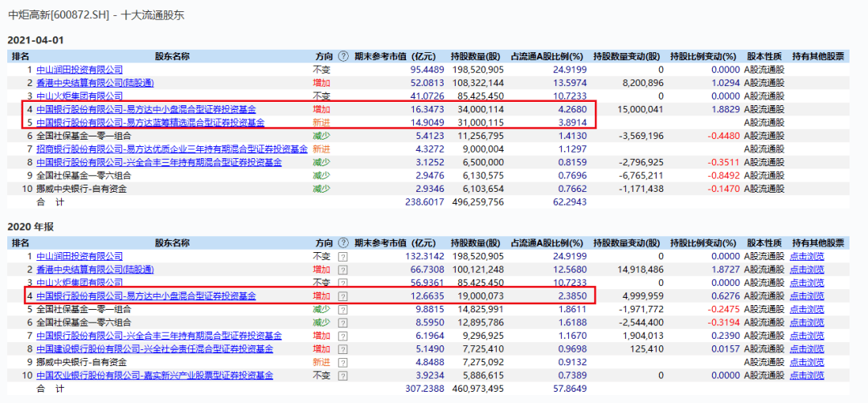Click total shares 460,973,495
This screenshot has height=403, width=868.
pyautogui.click(x=477, y=389)
